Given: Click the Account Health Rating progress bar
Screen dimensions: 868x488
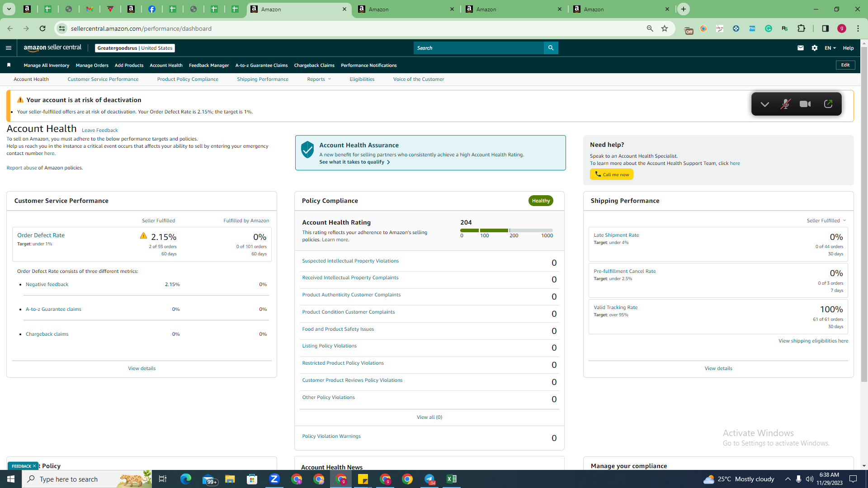Looking at the screenshot, I should click(506, 230).
